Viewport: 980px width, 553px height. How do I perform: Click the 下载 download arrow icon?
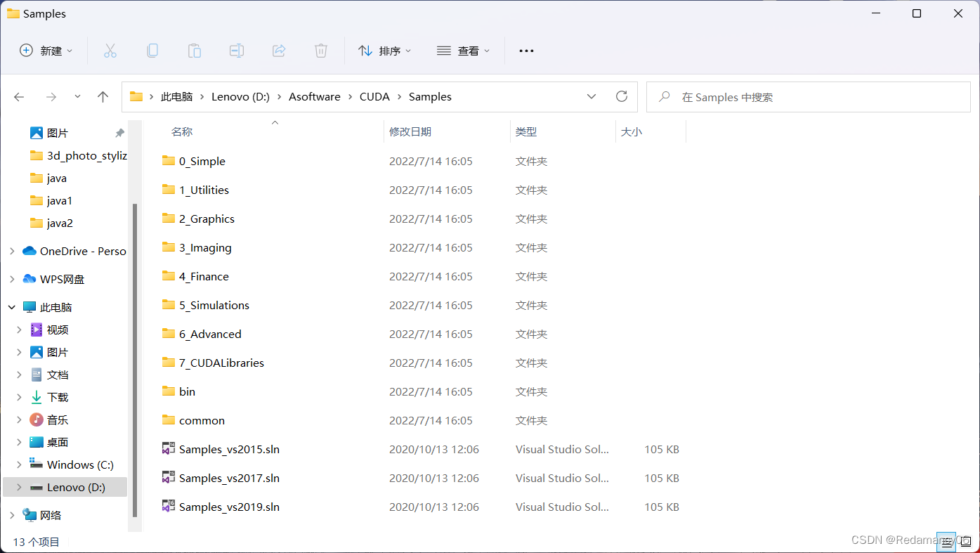(37, 397)
